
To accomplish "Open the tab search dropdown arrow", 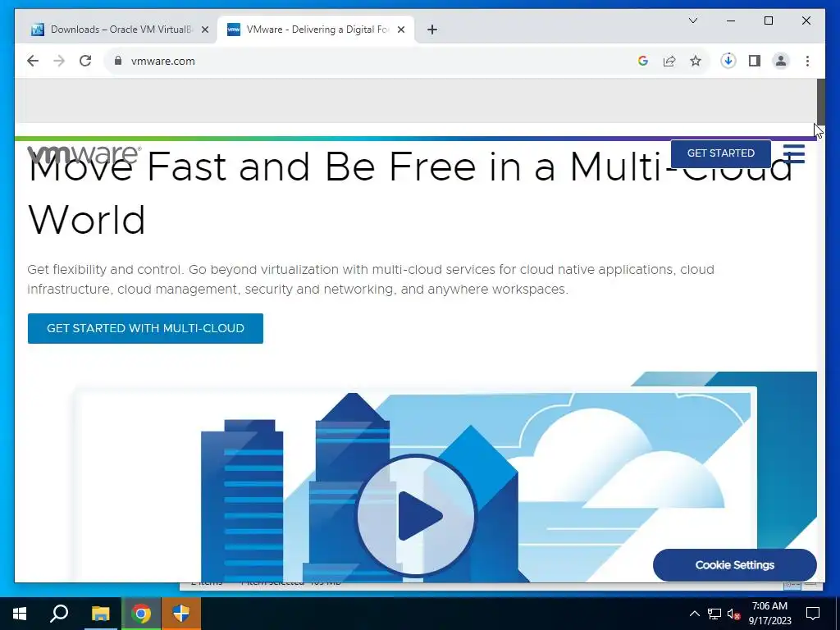I will [x=692, y=21].
